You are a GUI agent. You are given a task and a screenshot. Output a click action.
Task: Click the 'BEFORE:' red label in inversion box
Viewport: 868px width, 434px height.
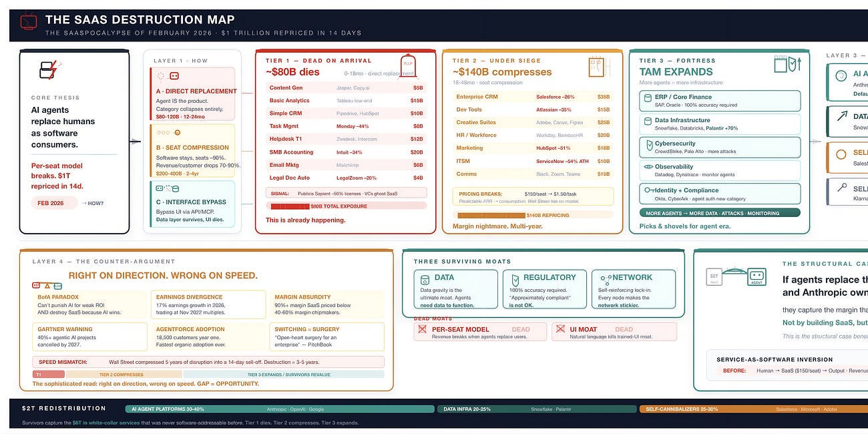click(x=734, y=370)
